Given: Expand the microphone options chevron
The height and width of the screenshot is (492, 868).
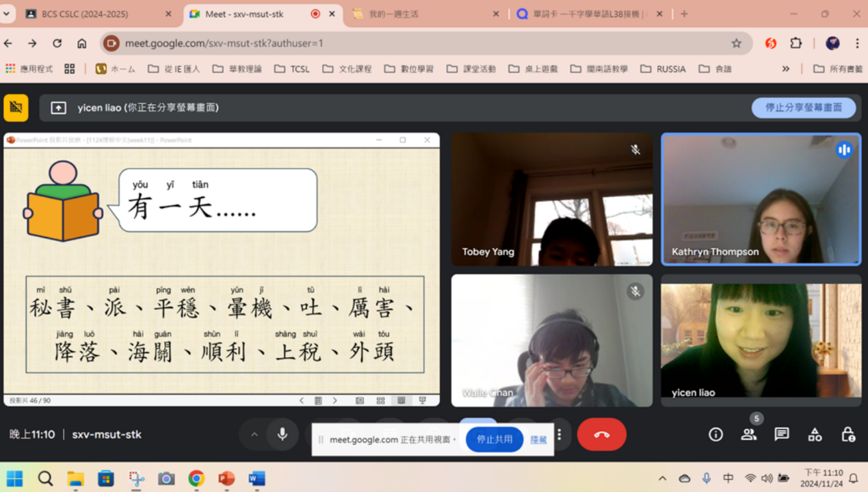Looking at the screenshot, I should (254, 434).
